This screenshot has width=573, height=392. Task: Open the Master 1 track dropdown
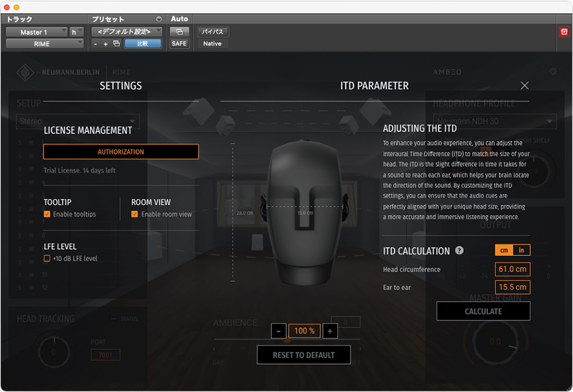click(x=37, y=32)
